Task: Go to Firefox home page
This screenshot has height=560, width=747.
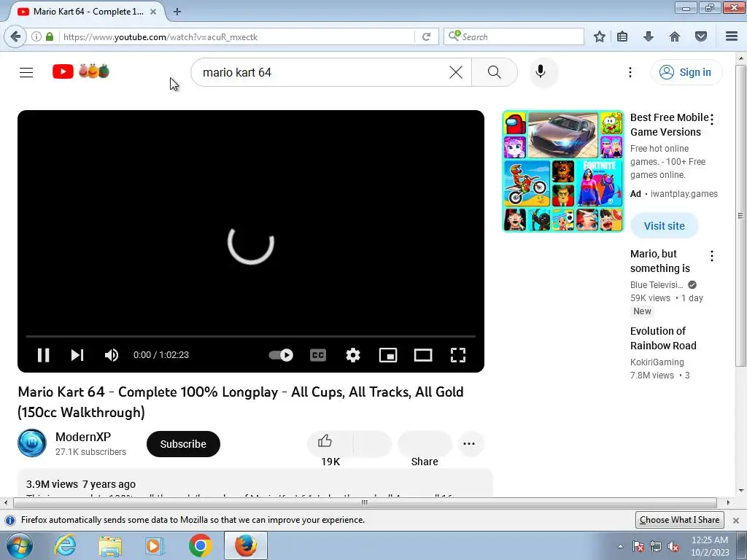Action: (675, 36)
